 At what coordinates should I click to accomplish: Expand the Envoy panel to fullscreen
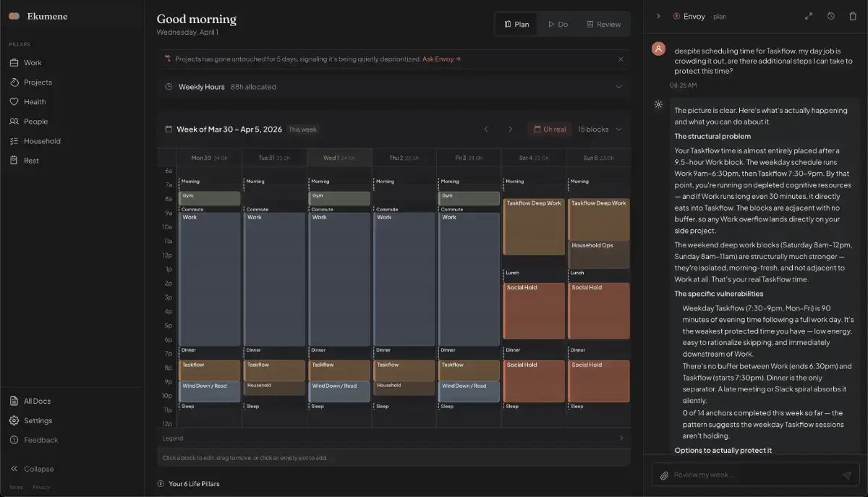pyautogui.click(x=809, y=16)
